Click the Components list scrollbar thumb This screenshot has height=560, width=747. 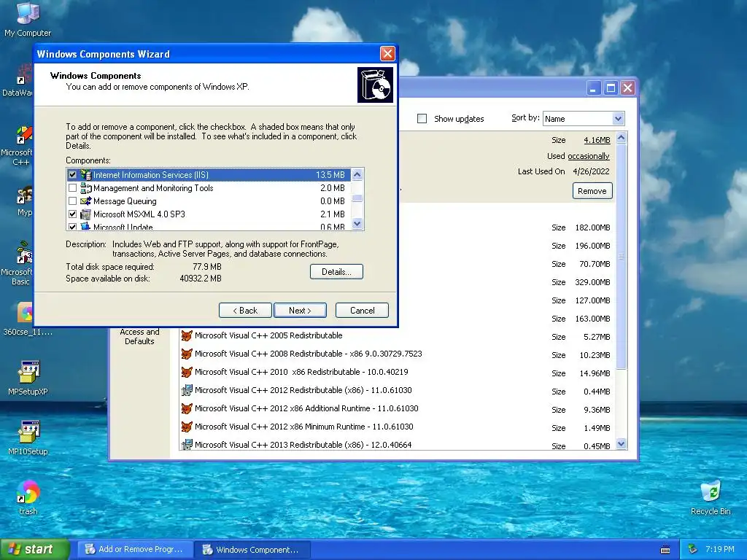357,198
